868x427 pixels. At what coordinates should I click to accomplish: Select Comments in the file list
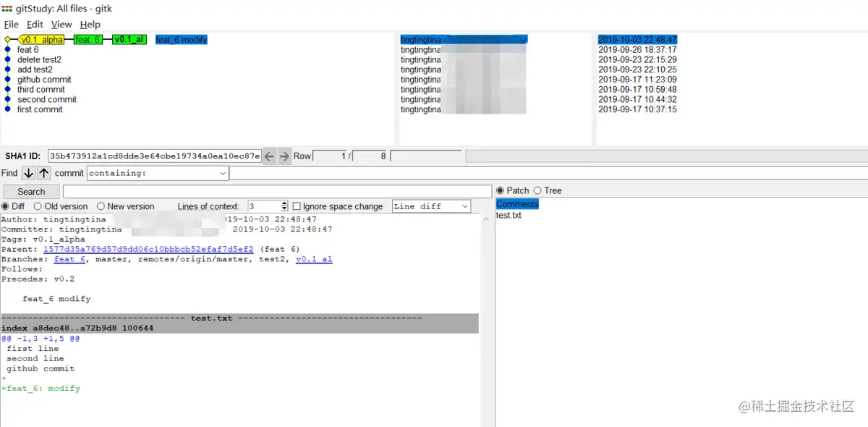517,205
